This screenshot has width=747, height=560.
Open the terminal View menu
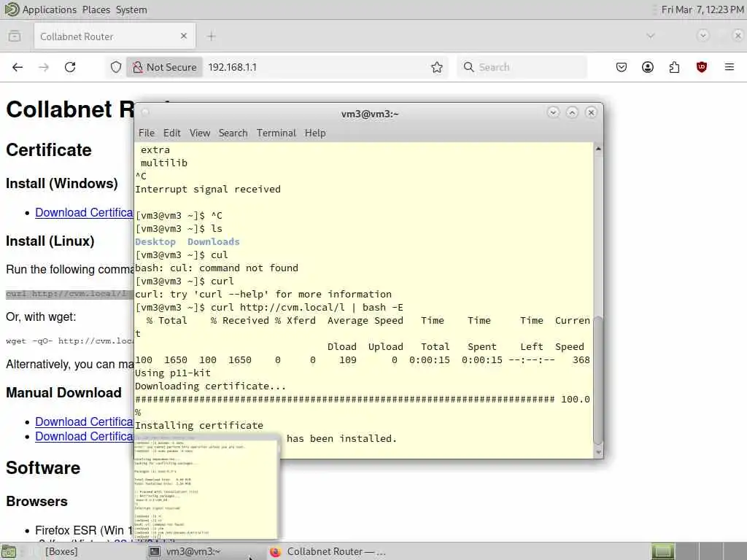click(200, 133)
